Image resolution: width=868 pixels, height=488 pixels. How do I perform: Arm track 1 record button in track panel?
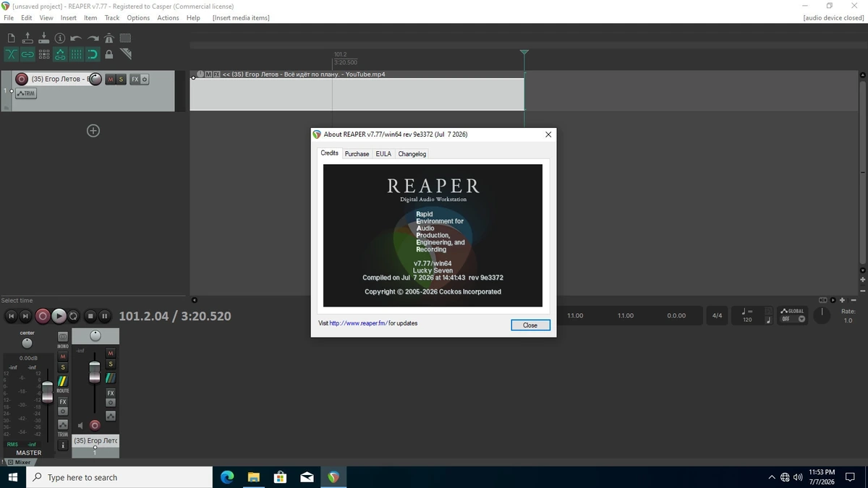click(22, 79)
